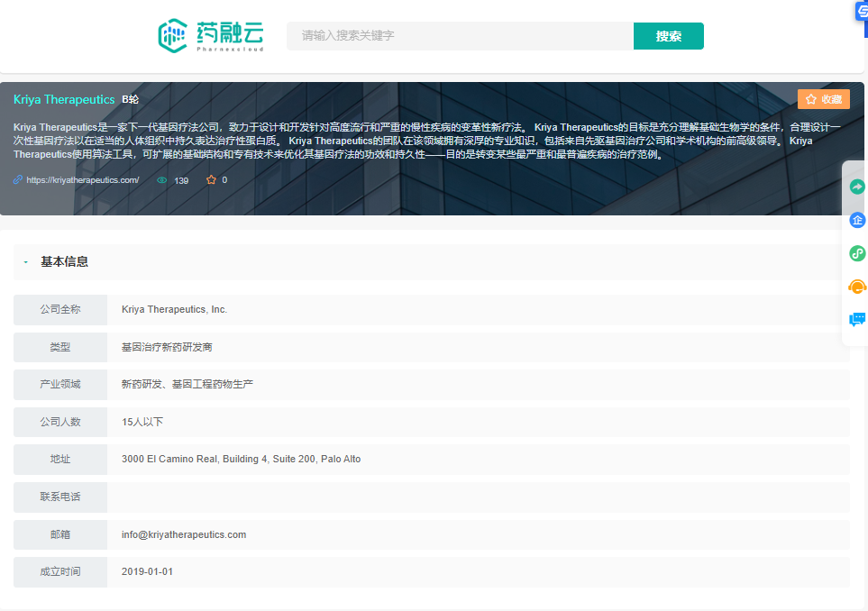The height and width of the screenshot is (611, 868).
Task: Click the blue chain link icon before the URL
Action: click(x=18, y=180)
